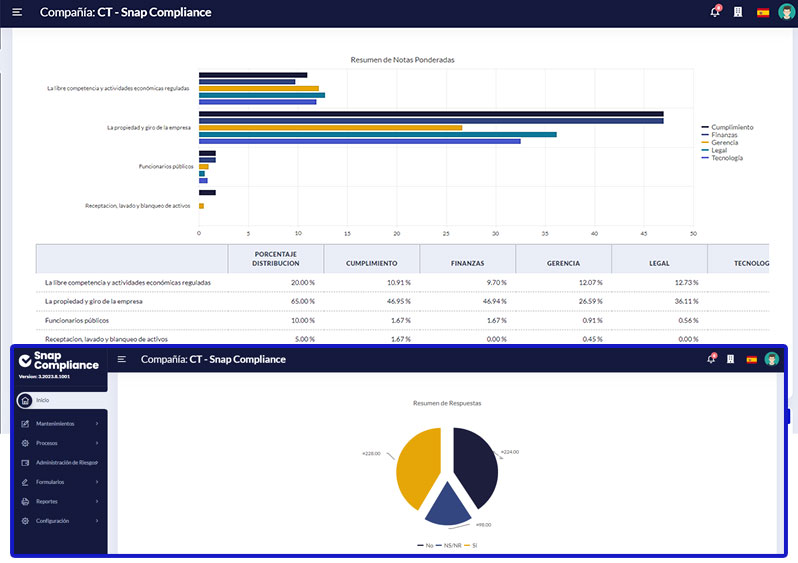Click the longest Cumplimiento bar for 'La propiedad'
The width and height of the screenshot is (798, 563).
[x=431, y=114]
